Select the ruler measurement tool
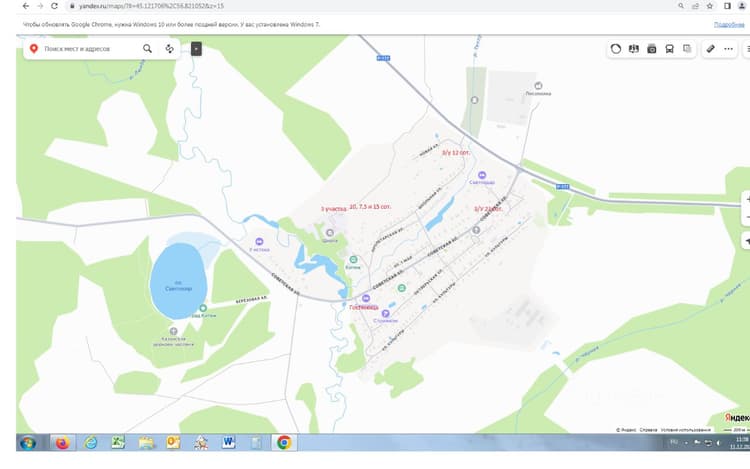Image resolution: width=750 pixels, height=469 pixels. click(x=710, y=49)
